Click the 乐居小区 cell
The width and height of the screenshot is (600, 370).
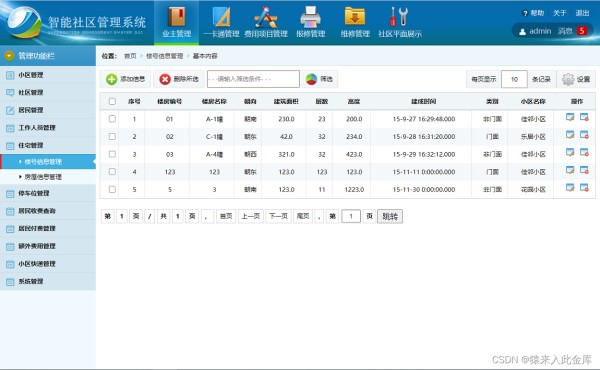533,137
